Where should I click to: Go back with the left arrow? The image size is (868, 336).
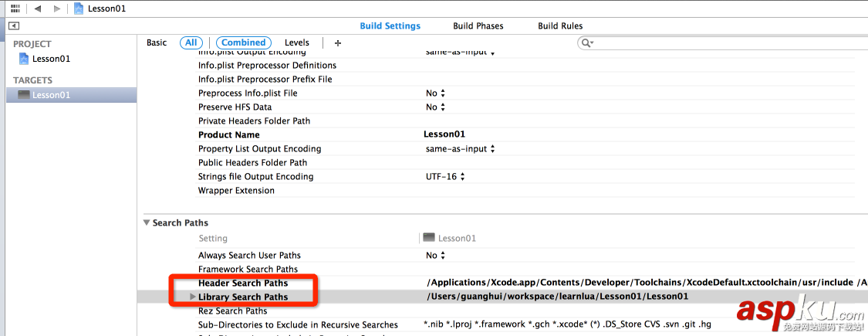click(37, 8)
